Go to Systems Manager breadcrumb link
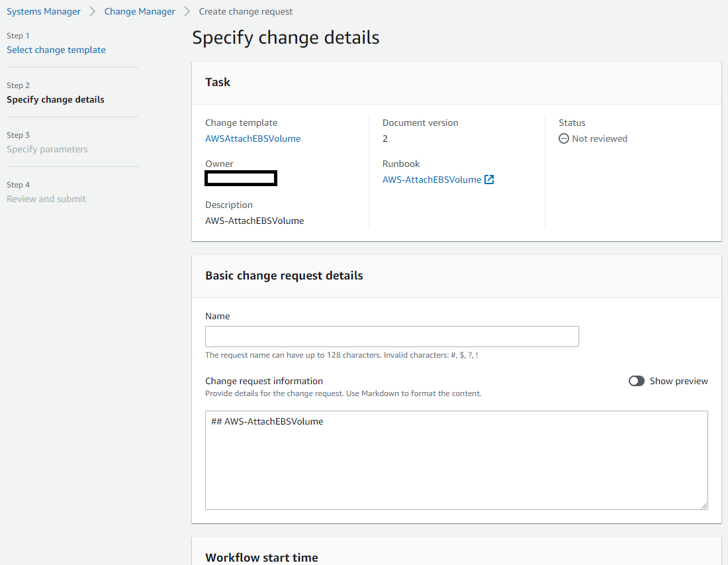The image size is (728, 565). 44,11
